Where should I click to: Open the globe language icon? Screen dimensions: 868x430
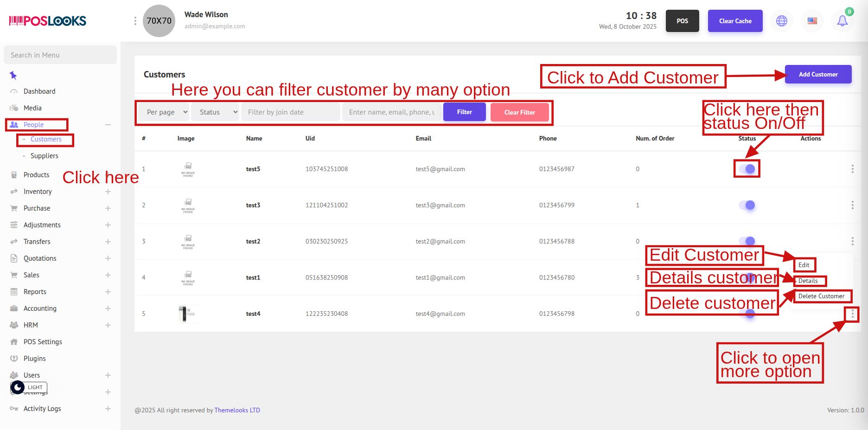point(782,21)
